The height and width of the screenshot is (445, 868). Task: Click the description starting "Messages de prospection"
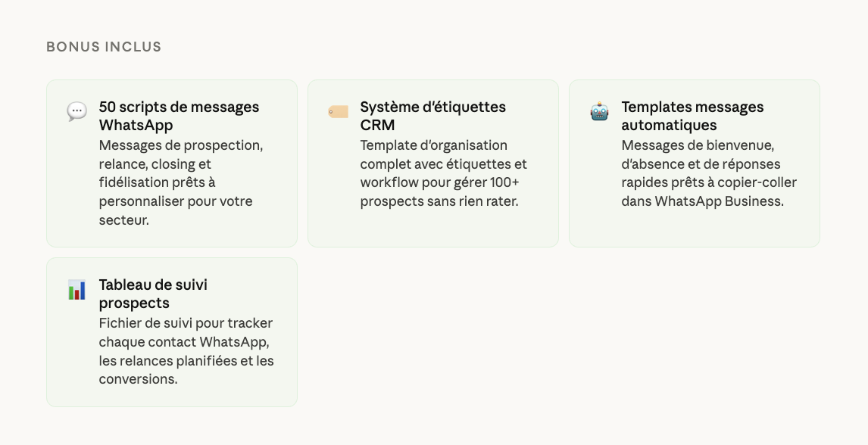pyautogui.click(x=181, y=182)
